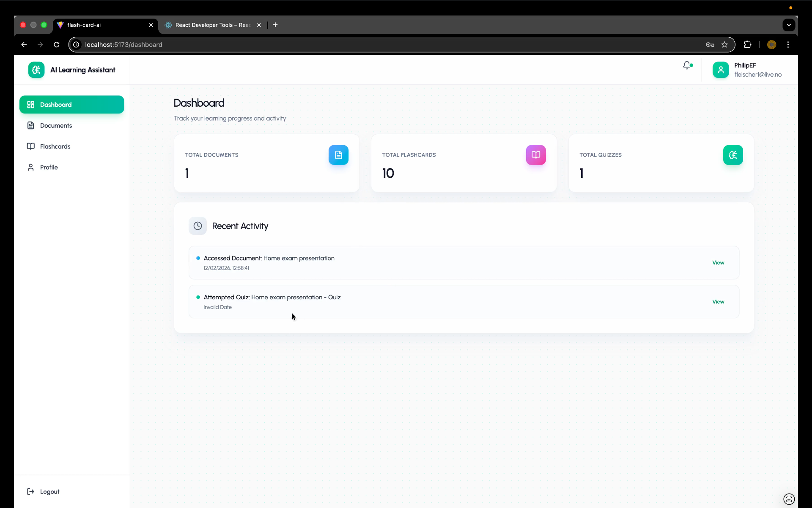Click the Documents file icon in sidebar
This screenshot has height=508, width=812.
(31, 125)
